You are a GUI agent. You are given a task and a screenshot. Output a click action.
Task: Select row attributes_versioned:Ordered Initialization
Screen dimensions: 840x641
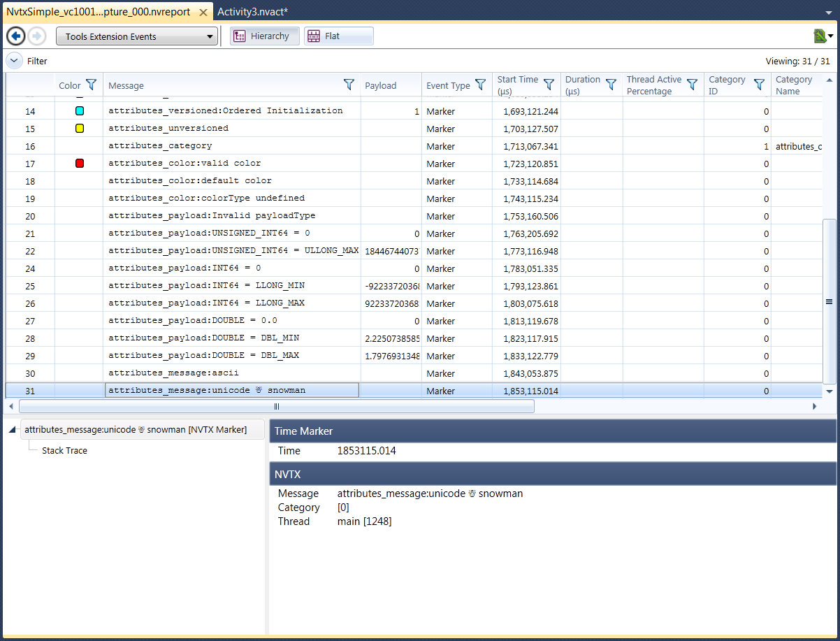click(414, 111)
